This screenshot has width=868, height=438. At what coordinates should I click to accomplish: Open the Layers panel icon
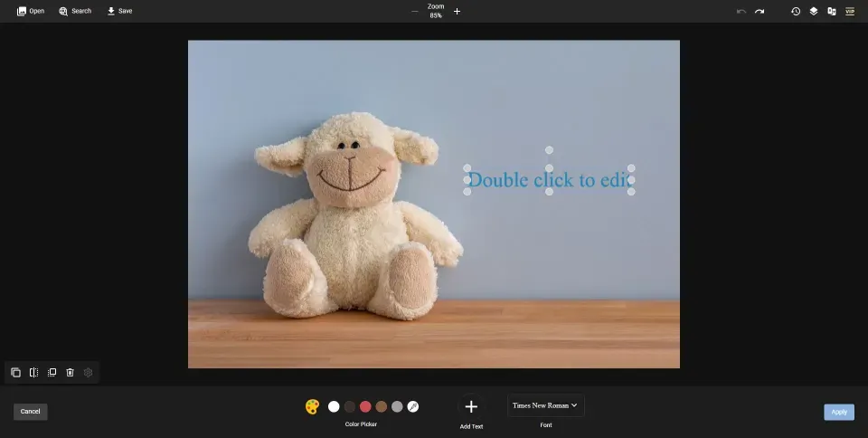pyautogui.click(x=813, y=11)
